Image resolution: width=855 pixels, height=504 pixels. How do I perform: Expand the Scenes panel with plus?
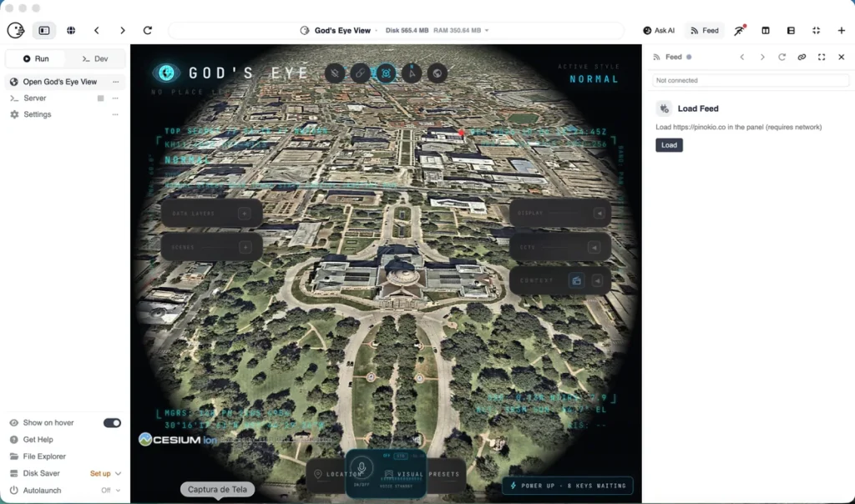click(x=245, y=247)
